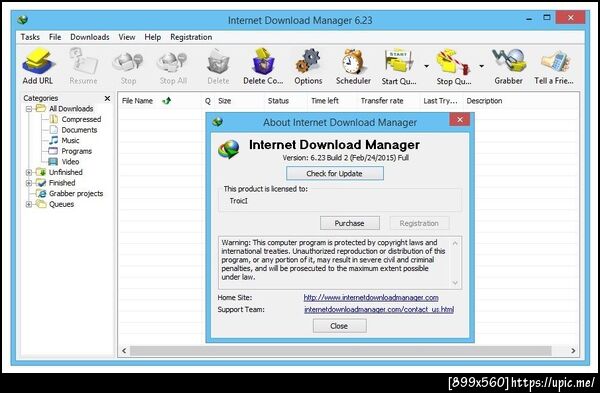Open the Home Site internetdownloadmanager.com link
The width and height of the screenshot is (600, 393).
pos(371,298)
